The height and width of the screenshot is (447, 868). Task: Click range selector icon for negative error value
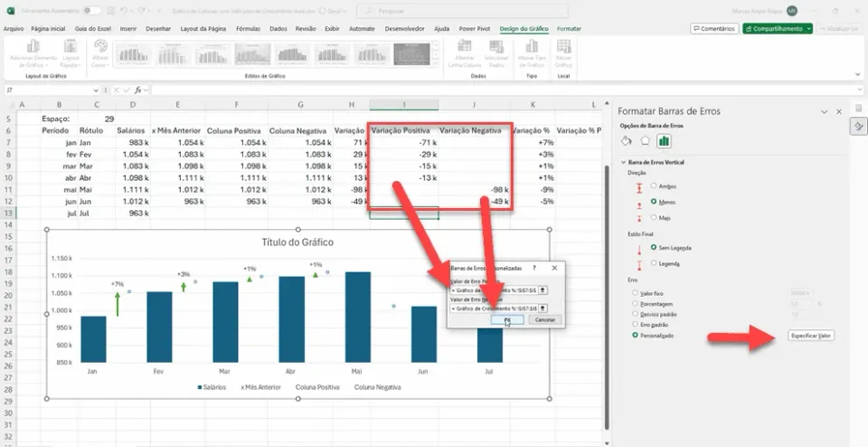pos(543,308)
